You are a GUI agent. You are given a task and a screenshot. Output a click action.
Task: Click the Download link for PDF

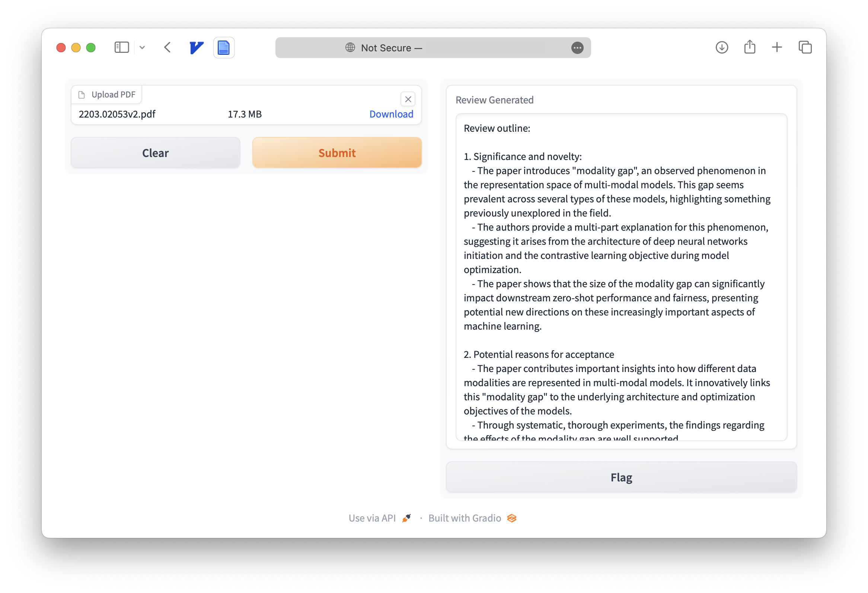point(391,113)
